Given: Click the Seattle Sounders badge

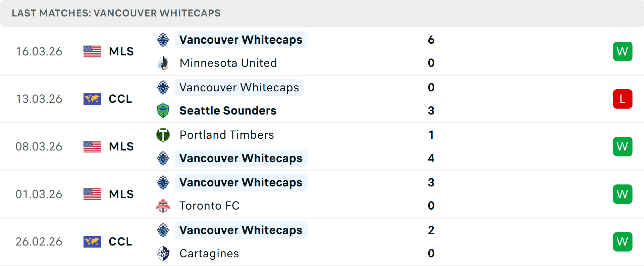Looking at the screenshot, I should coord(163,110).
